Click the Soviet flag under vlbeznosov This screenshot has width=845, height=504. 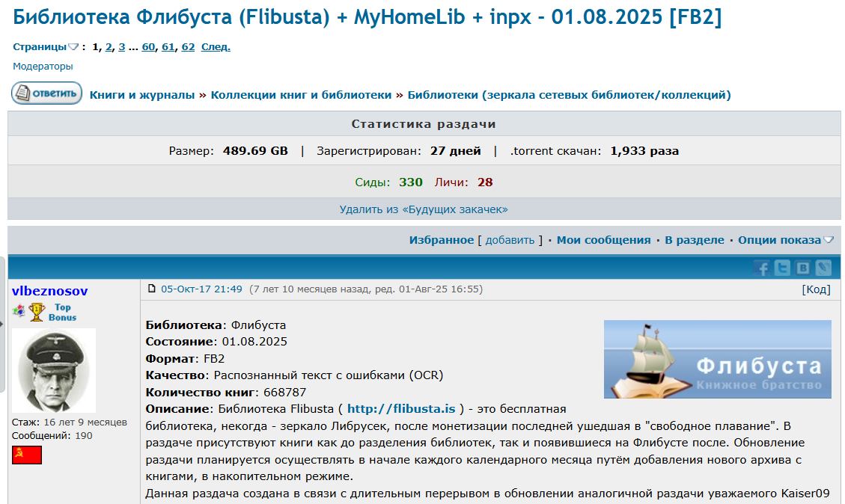pyautogui.click(x=27, y=455)
